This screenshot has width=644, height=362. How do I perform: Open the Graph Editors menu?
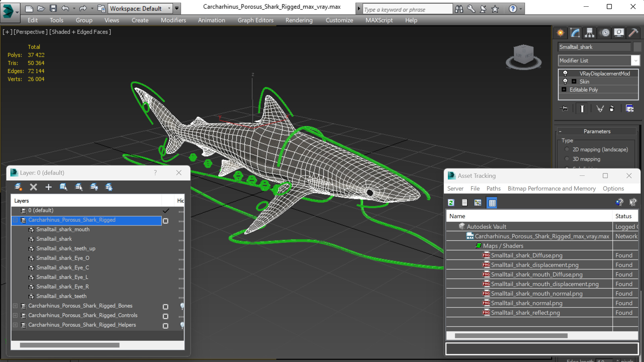click(255, 20)
